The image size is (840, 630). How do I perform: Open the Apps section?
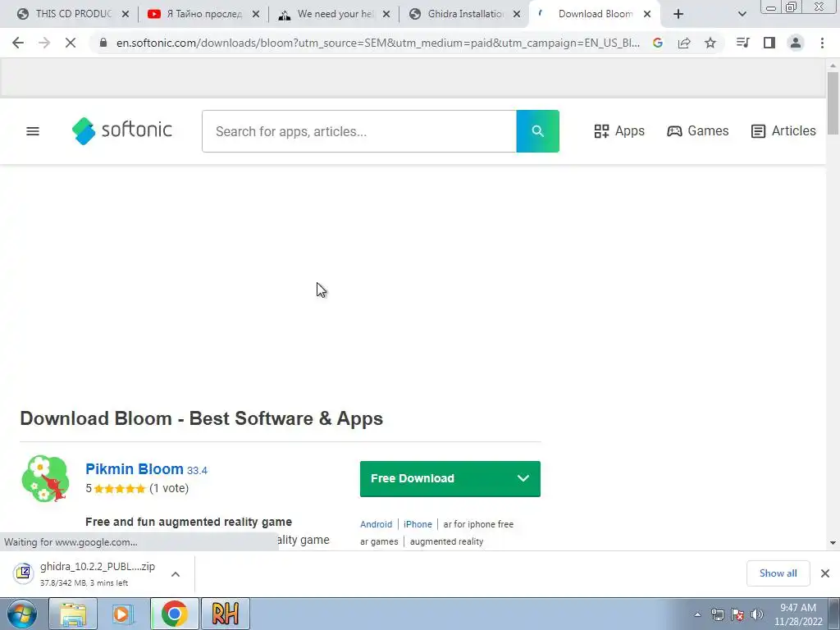(619, 131)
